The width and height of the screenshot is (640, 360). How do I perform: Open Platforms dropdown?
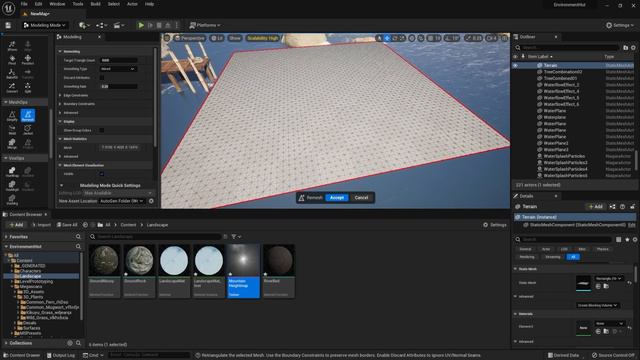(x=205, y=25)
